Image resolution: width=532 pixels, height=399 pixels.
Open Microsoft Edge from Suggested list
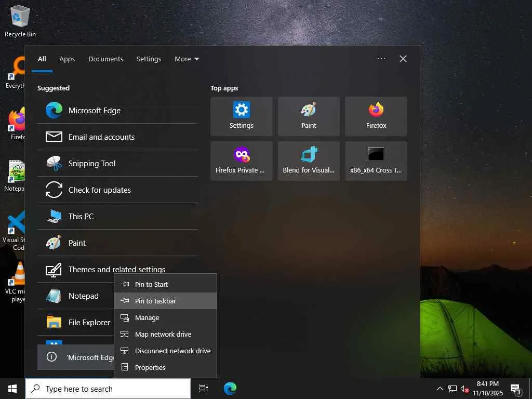(117, 111)
